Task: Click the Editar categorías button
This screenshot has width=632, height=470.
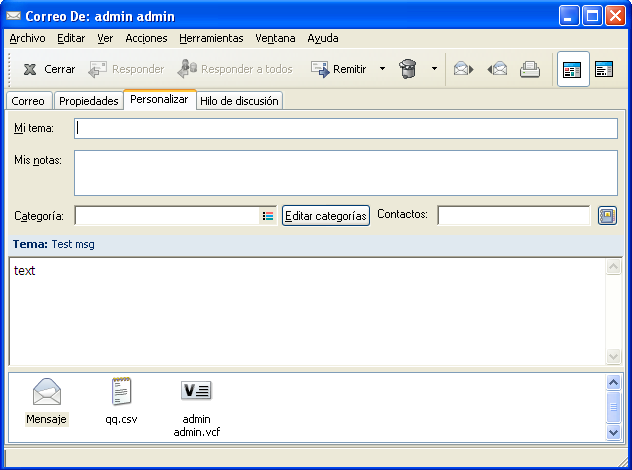Action: point(326,216)
